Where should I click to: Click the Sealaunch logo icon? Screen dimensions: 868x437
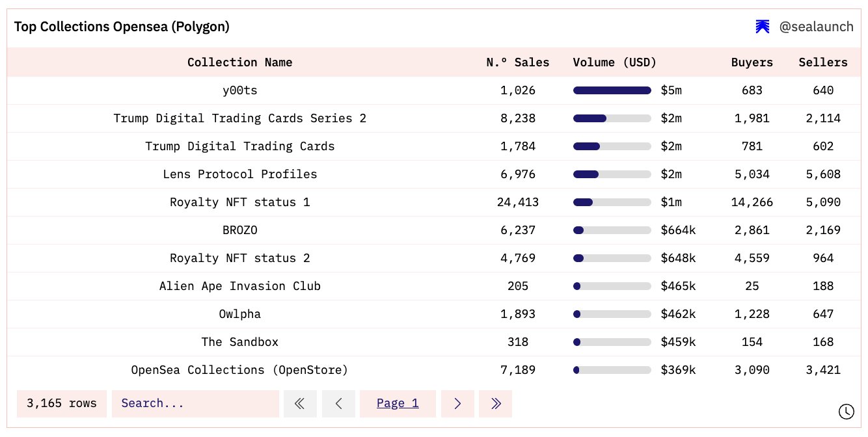tap(763, 27)
